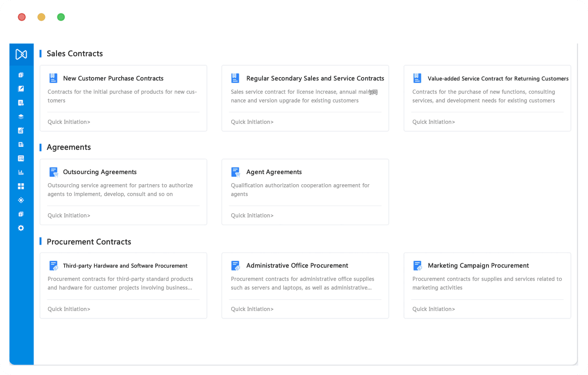Quick Initiation for Third-party Hardware and Software Procurement
The height and width of the screenshot is (375, 588).
[69, 309]
